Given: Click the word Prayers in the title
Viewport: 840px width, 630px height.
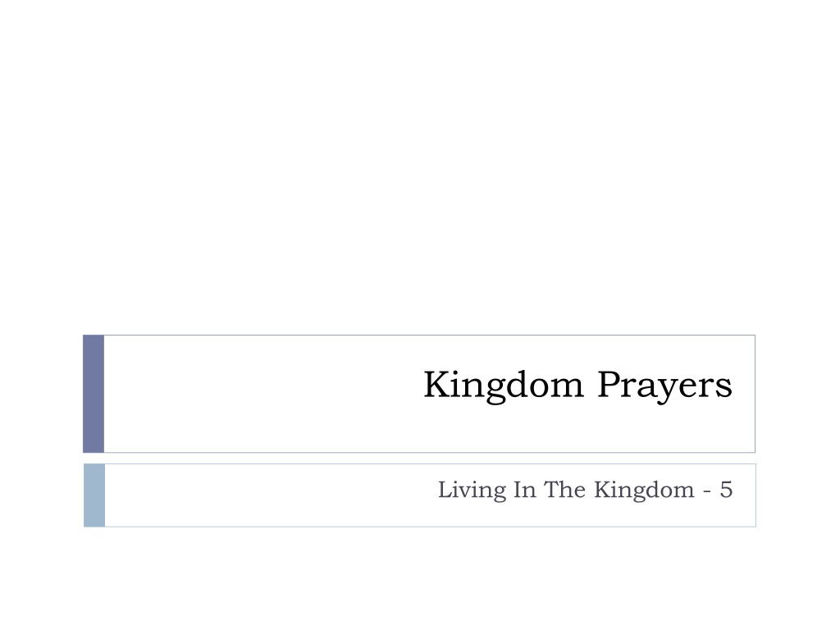Looking at the screenshot, I should 664,386.
